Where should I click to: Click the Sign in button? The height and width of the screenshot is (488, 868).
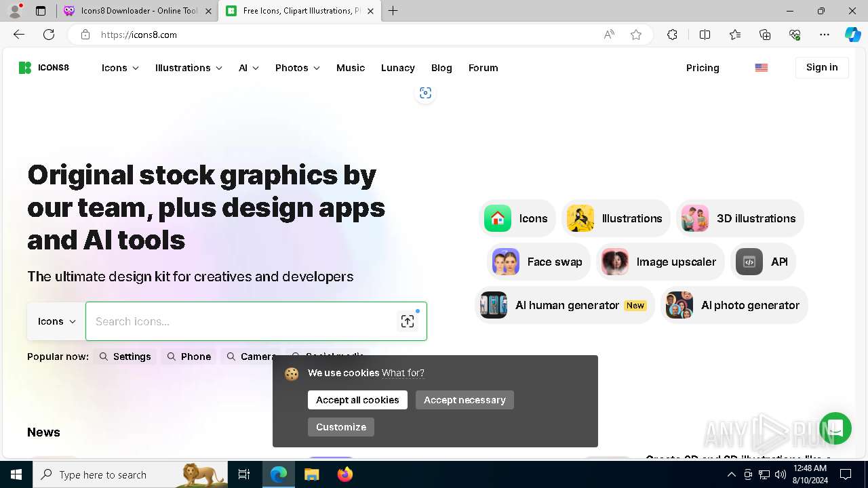click(x=822, y=67)
